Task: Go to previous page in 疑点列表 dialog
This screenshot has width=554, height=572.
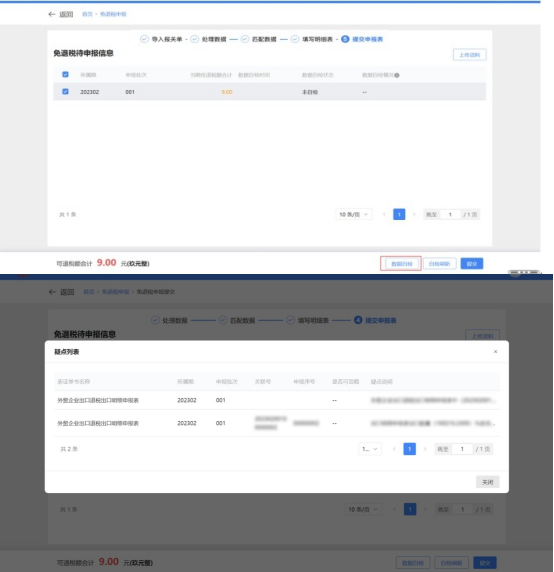Action: [x=394, y=449]
